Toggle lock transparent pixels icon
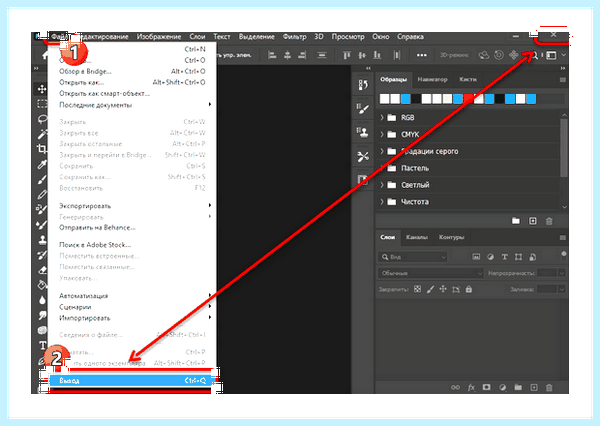Image resolution: width=600 pixels, height=426 pixels. coord(417,289)
